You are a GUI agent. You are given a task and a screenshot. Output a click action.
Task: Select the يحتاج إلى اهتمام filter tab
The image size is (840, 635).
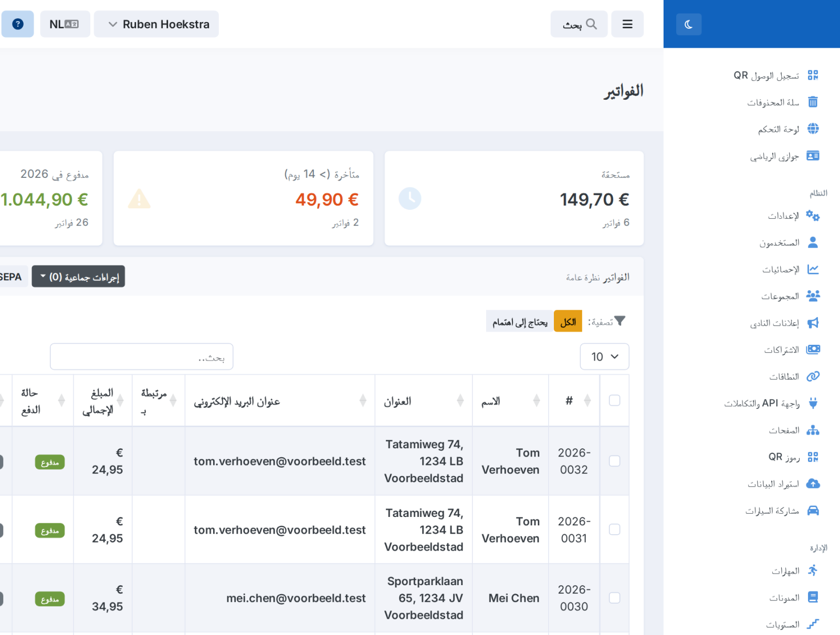[520, 321]
